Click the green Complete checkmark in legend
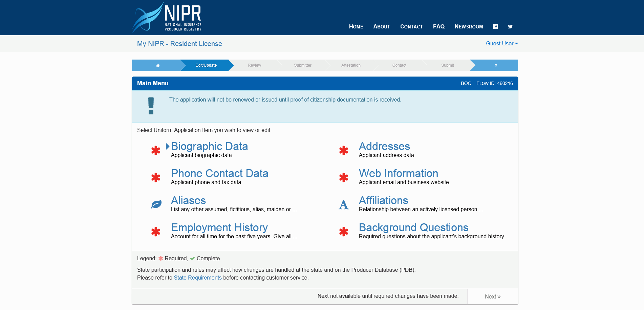Screen dimensions: 644x310 click(192, 259)
